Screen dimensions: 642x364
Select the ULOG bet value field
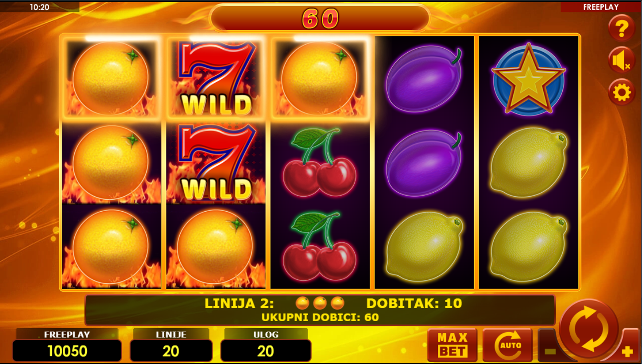coord(266,351)
